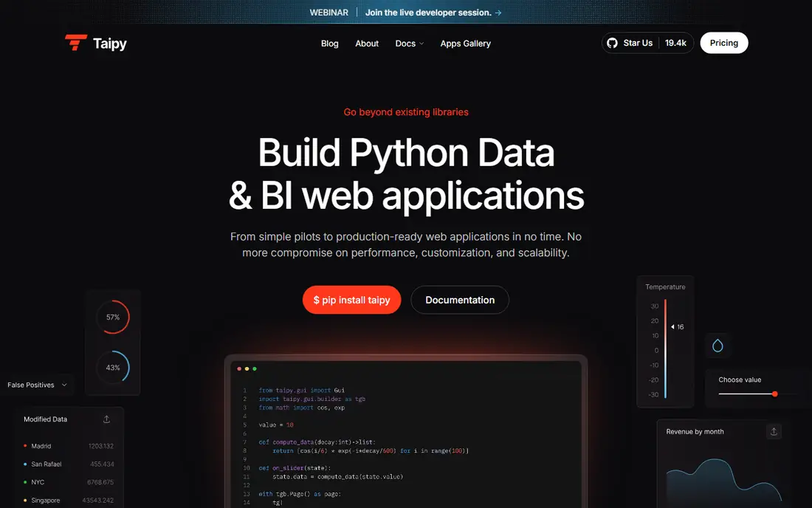The height and width of the screenshot is (508, 812).
Task: Click the yellow window dot in code editor
Action: coord(247,368)
